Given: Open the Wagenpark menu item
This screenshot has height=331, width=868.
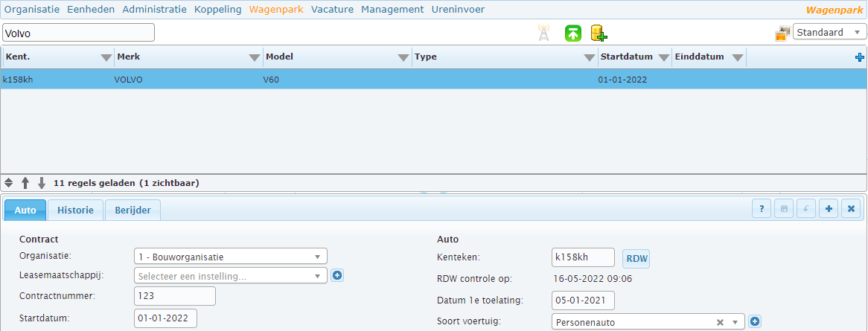Looking at the screenshot, I should coord(276,10).
